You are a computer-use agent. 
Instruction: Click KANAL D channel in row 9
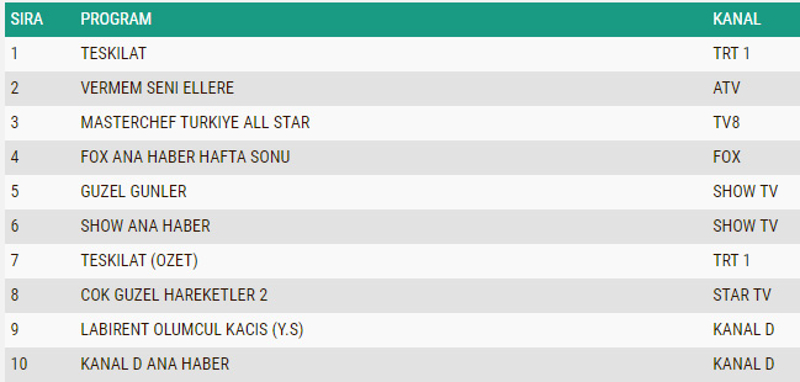coord(744,330)
